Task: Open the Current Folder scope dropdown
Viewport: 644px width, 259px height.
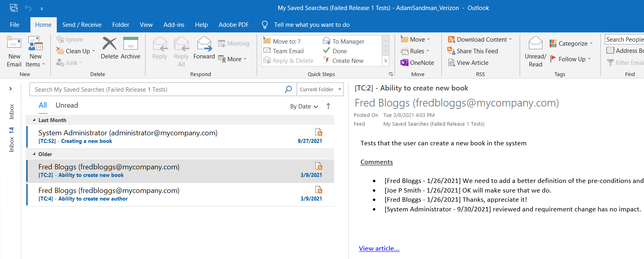Action: [x=321, y=89]
